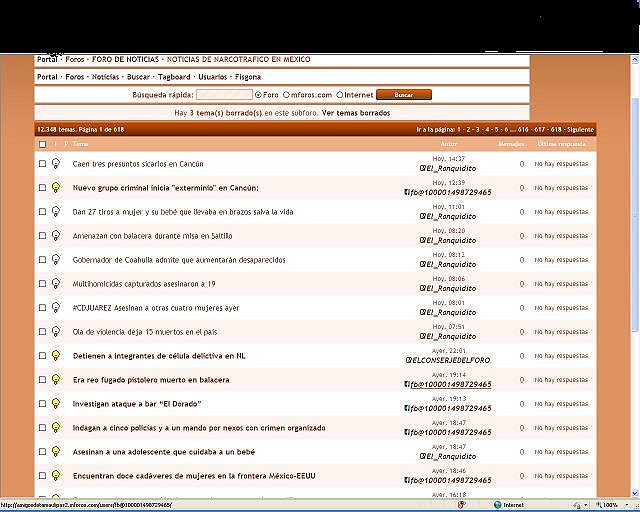Screen dimensions: 640x512
Task: Jump to page 617 in pagination
Action: click(x=540, y=129)
